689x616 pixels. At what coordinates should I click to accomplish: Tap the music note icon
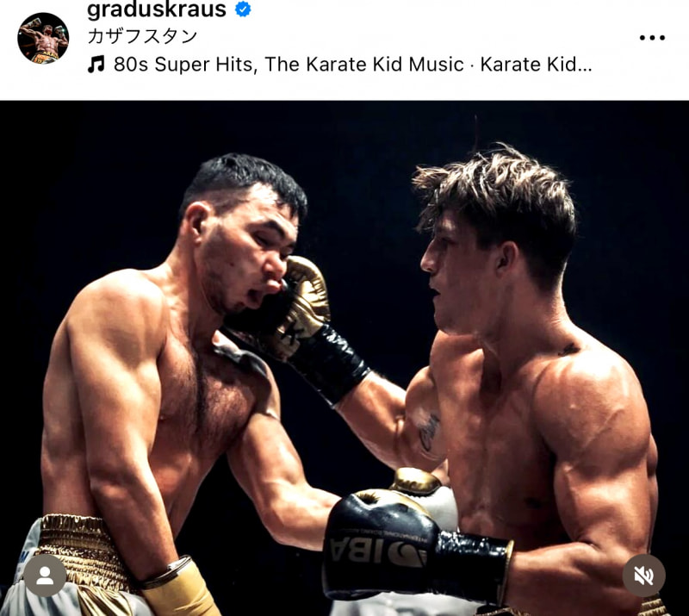[x=96, y=65]
